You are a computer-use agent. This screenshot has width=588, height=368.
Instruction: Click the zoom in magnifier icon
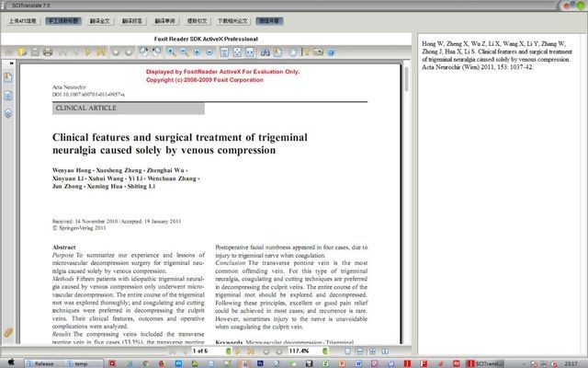click(x=171, y=52)
